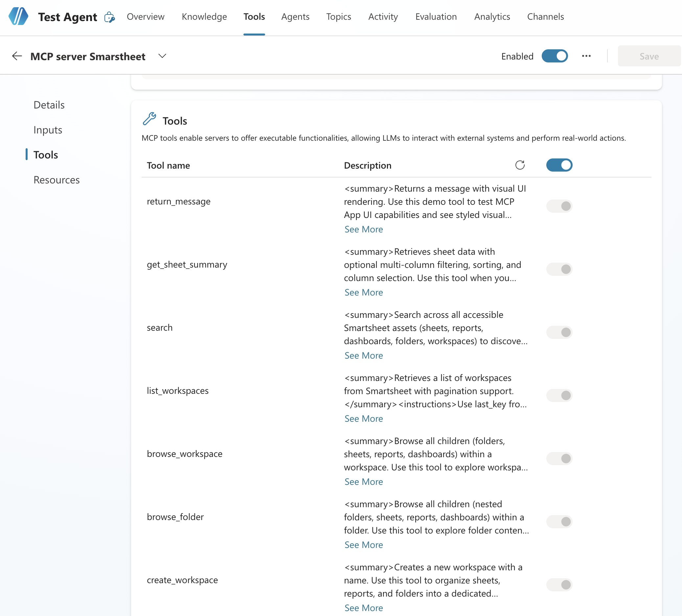Go to Resources in the sidebar
This screenshot has height=616, width=682.
tap(57, 180)
